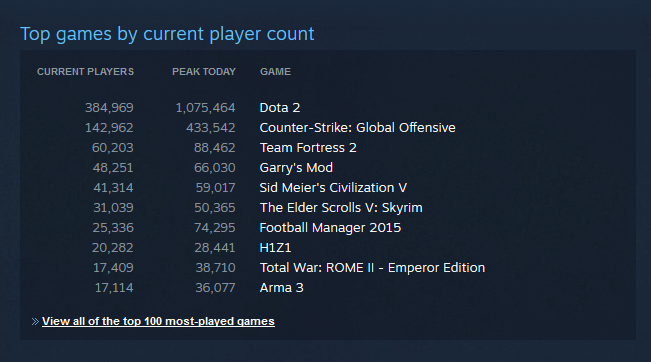Open Garry's Mod game page
Image resolution: width=651 pixels, height=362 pixels.
click(x=296, y=167)
